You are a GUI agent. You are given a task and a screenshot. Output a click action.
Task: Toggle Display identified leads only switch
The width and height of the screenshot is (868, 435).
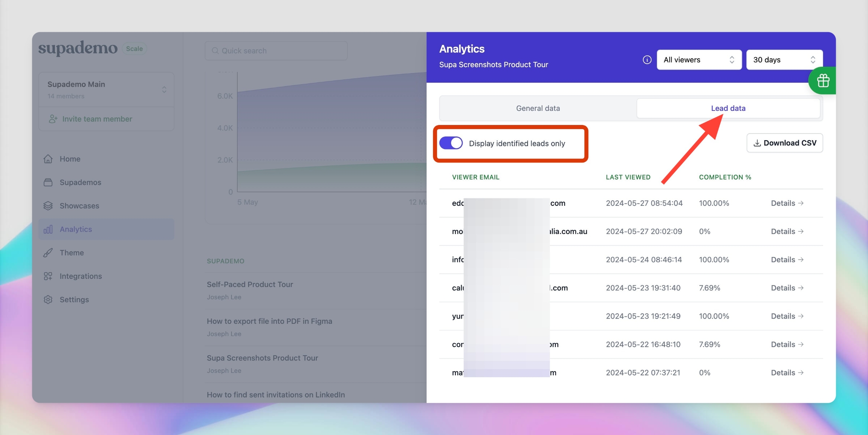(x=451, y=143)
